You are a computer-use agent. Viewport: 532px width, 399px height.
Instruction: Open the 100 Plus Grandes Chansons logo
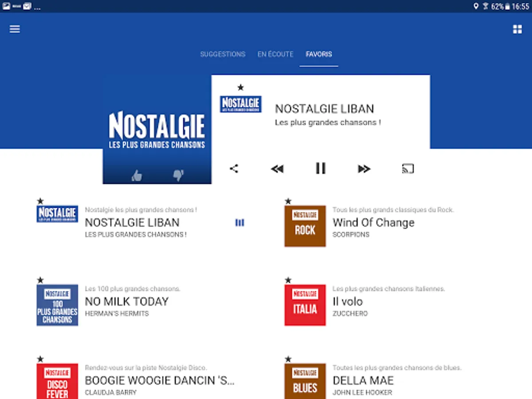(57, 305)
